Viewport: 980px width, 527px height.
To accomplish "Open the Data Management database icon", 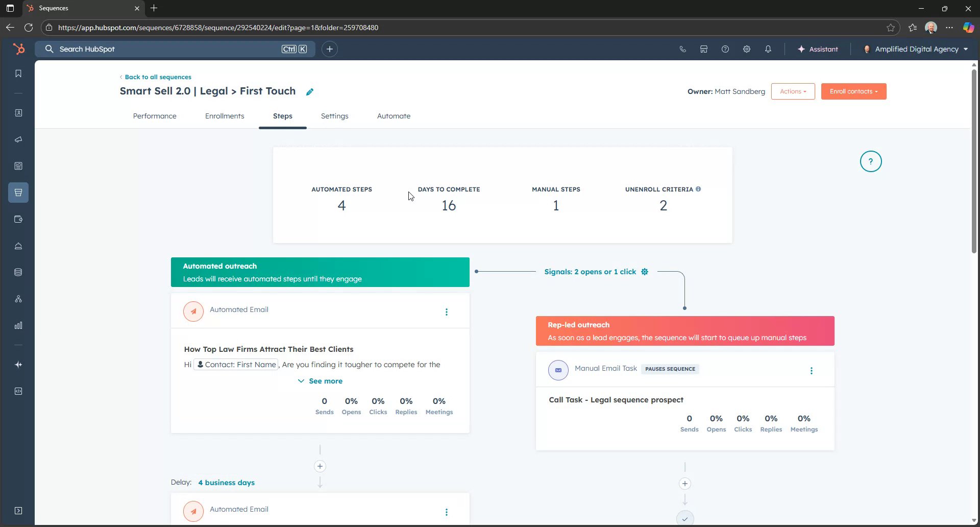I will point(18,272).
